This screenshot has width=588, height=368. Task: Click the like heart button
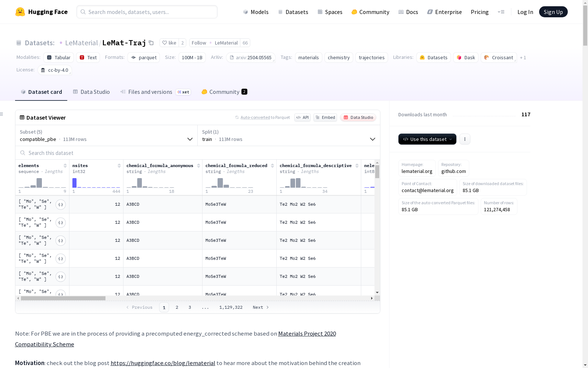[169, 43]
